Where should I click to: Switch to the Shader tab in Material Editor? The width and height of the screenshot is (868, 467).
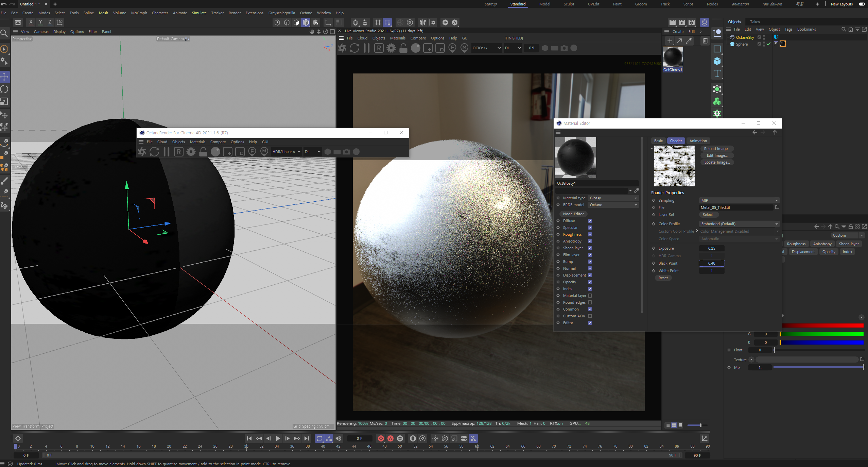(676, 141)
